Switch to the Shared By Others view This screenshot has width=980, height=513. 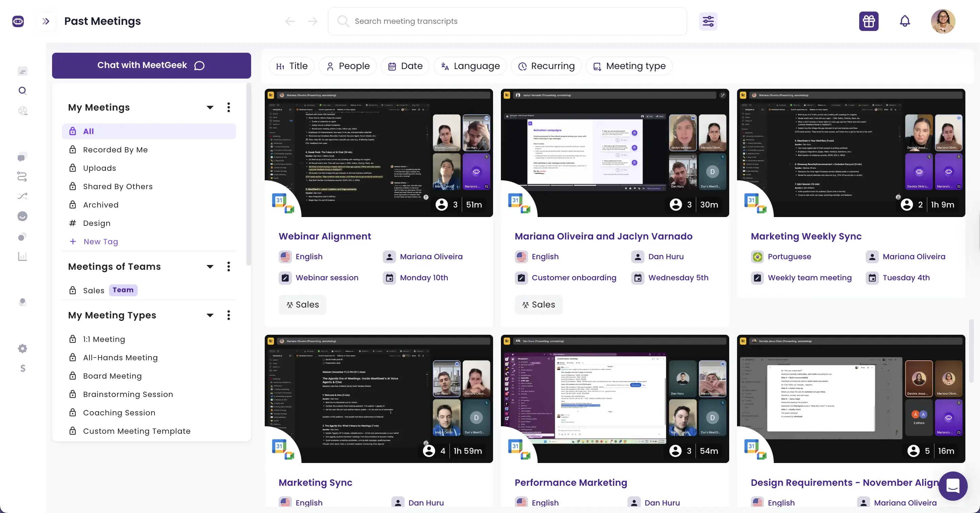point(117,186)
